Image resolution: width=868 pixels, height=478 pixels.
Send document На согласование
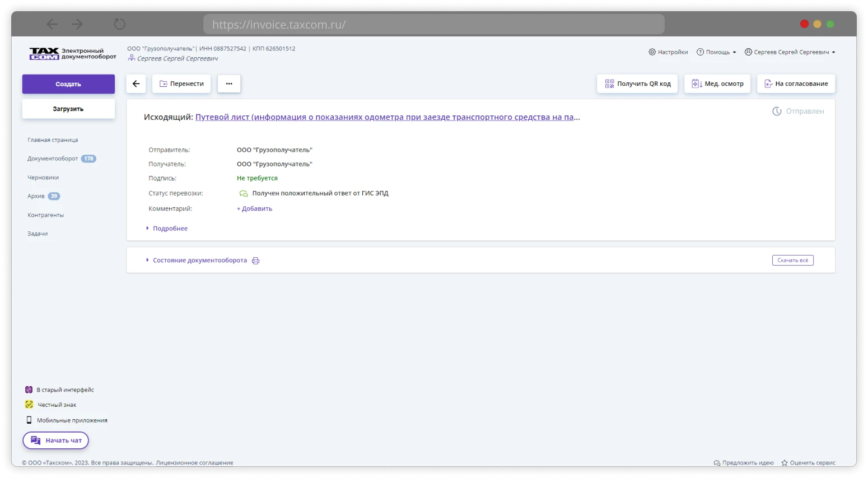click(x=796, y=84)
